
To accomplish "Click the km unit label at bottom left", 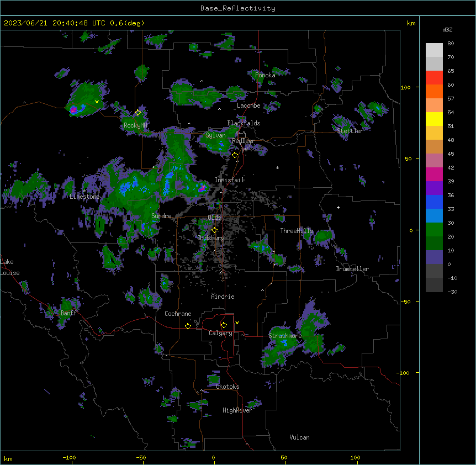I will click(8, 459).
